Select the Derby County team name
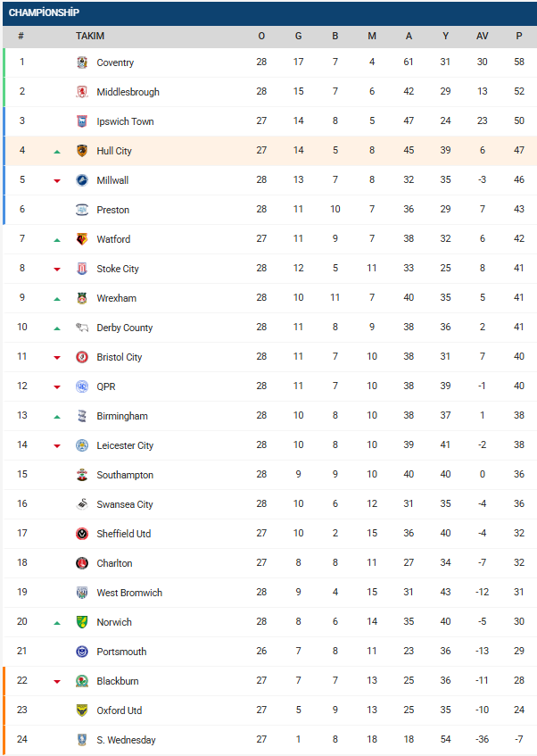 (x=125, y=328)
